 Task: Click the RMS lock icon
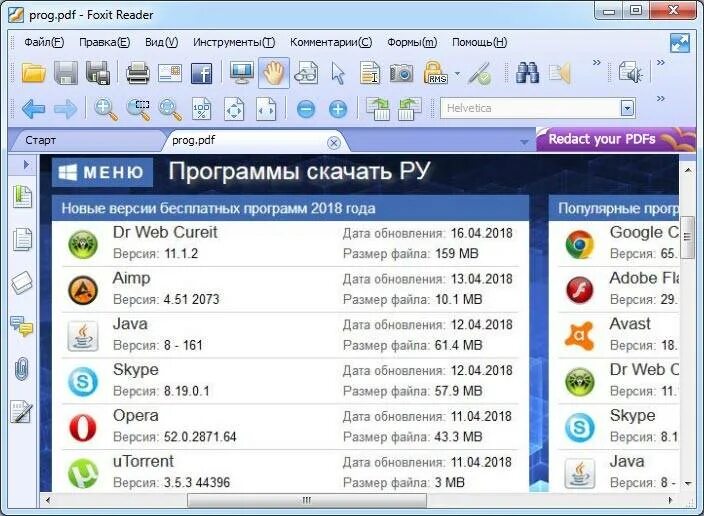[435, 73]
